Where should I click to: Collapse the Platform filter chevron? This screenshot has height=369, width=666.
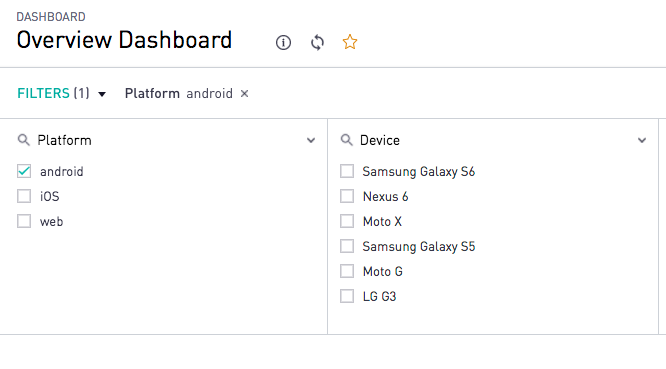311,140
